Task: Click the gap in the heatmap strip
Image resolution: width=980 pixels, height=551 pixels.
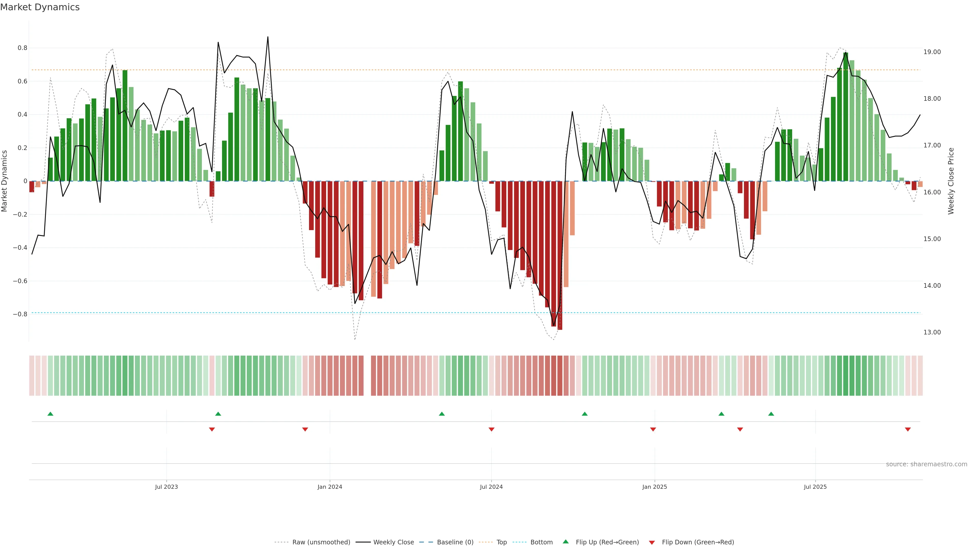Action: (x=367, y=376)
